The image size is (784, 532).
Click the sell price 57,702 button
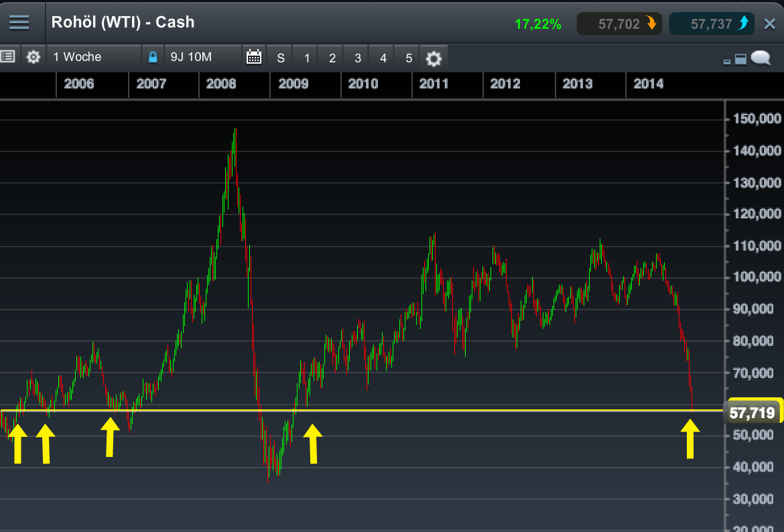click(x=620, y=23)
